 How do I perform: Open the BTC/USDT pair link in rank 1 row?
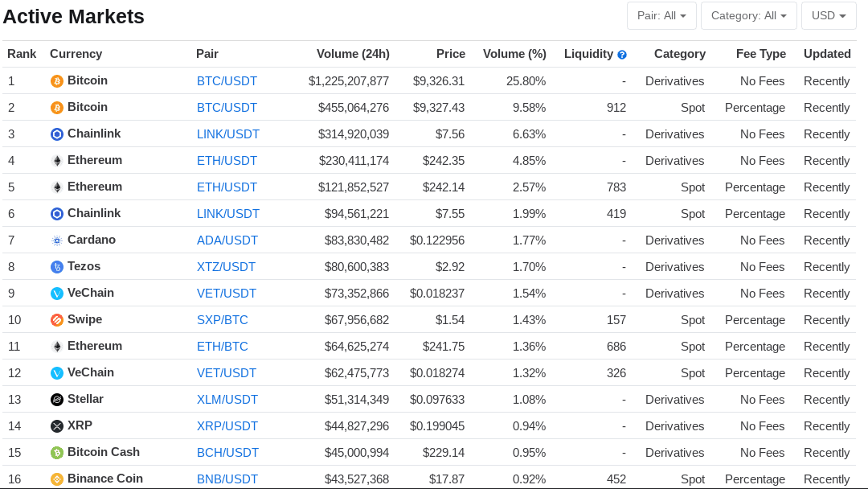[227, 81]
